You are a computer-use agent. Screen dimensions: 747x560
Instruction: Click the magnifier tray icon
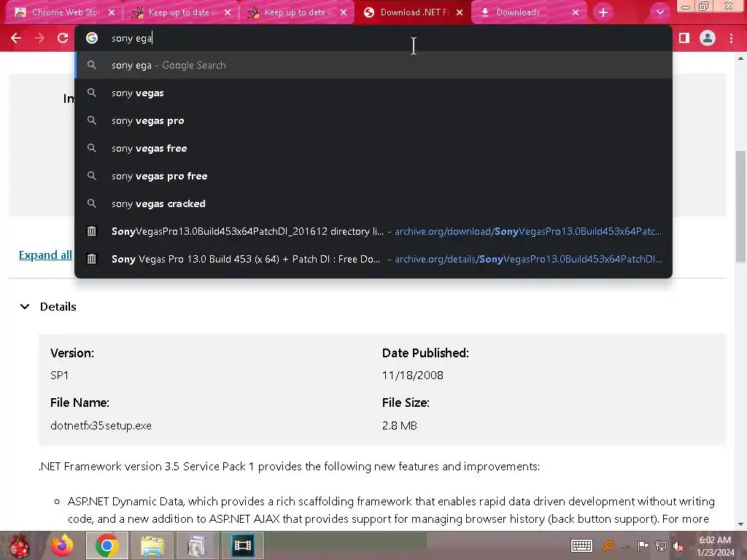pos(608,545)
